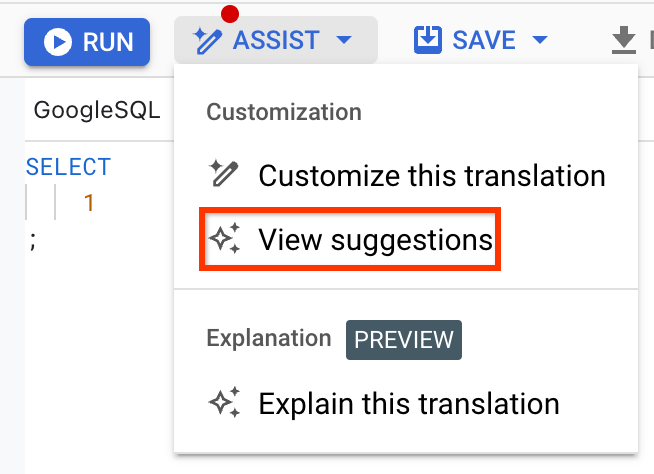654x474 pixels.
Task: Choose Explain this translation option
Action: pos(406,403)
